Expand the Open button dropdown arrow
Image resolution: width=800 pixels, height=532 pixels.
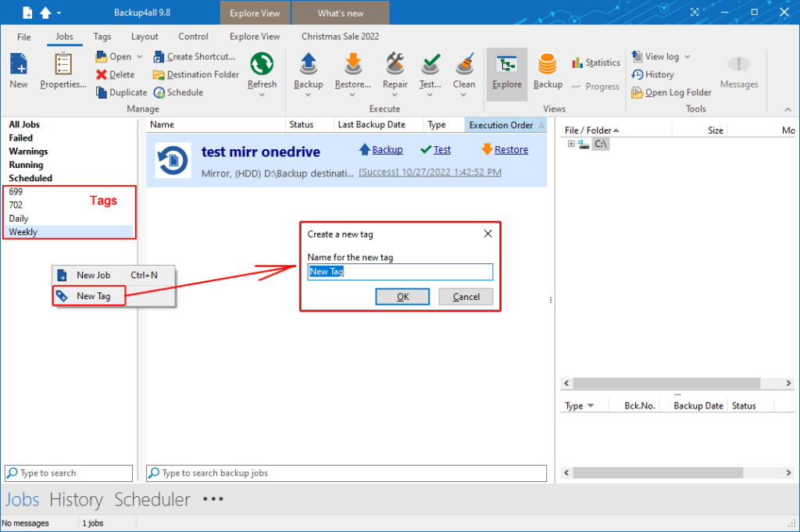tap(139, 56)
